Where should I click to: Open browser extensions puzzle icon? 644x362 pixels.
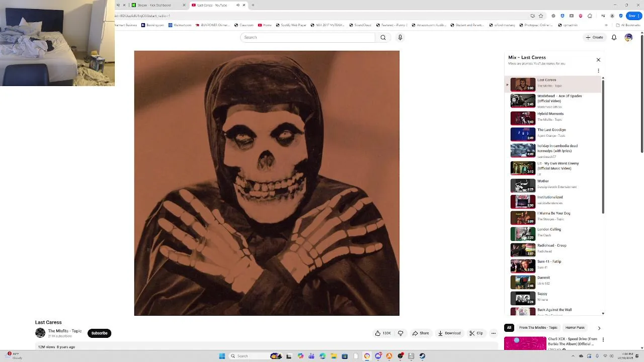pos(590,16)
